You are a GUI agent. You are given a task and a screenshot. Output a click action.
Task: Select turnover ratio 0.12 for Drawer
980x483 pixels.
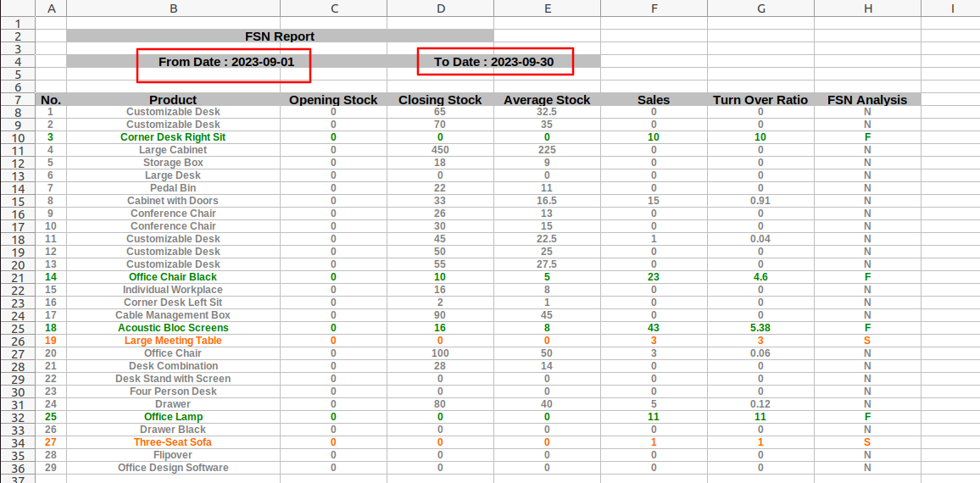point(761,404)
